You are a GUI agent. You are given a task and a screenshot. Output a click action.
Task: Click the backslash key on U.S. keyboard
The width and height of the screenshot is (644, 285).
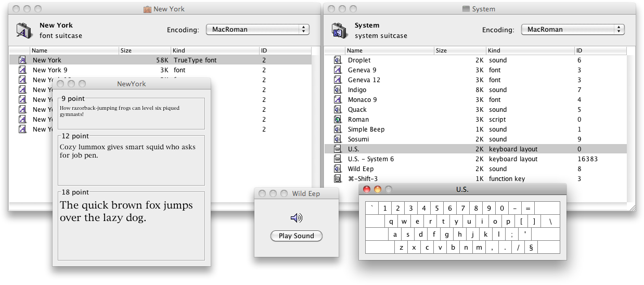550,222
